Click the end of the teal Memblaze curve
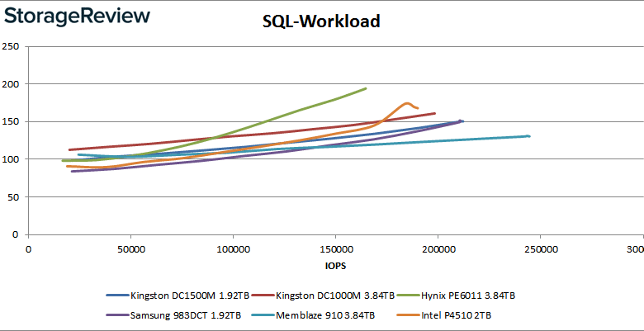644x331 pixels. tap(529, 136)
